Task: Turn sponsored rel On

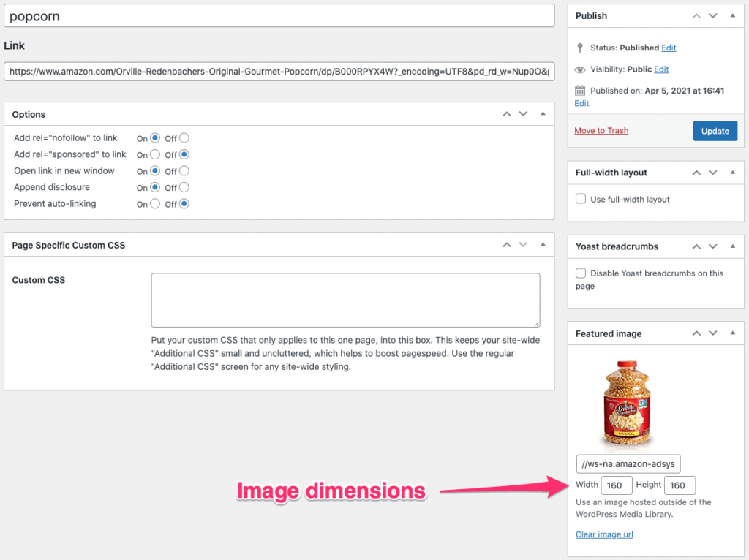Action: [155, 154]
